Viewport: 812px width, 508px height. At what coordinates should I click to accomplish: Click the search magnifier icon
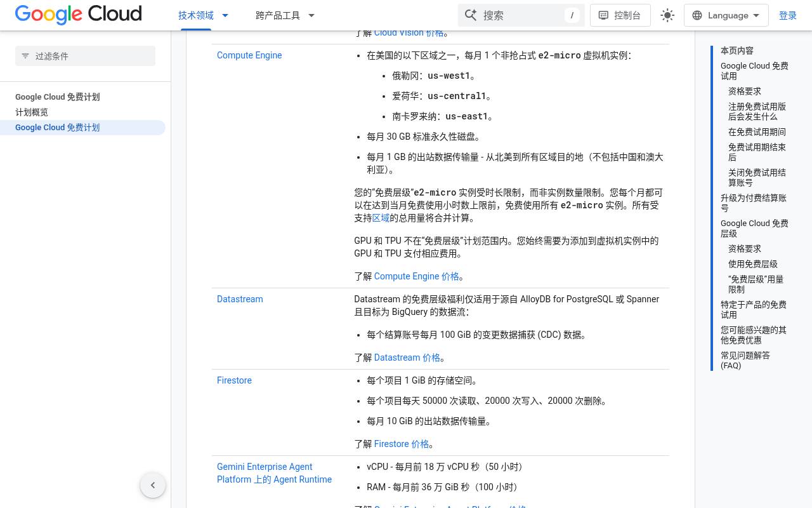[471, 15]
